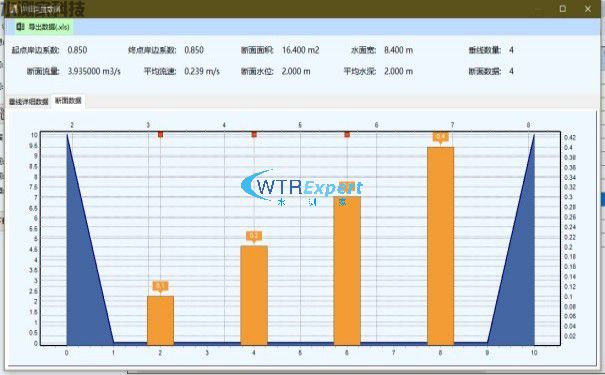Click the 终点岸边系数 value 0.850
The image size is (605, 375).
coord(194,50)
